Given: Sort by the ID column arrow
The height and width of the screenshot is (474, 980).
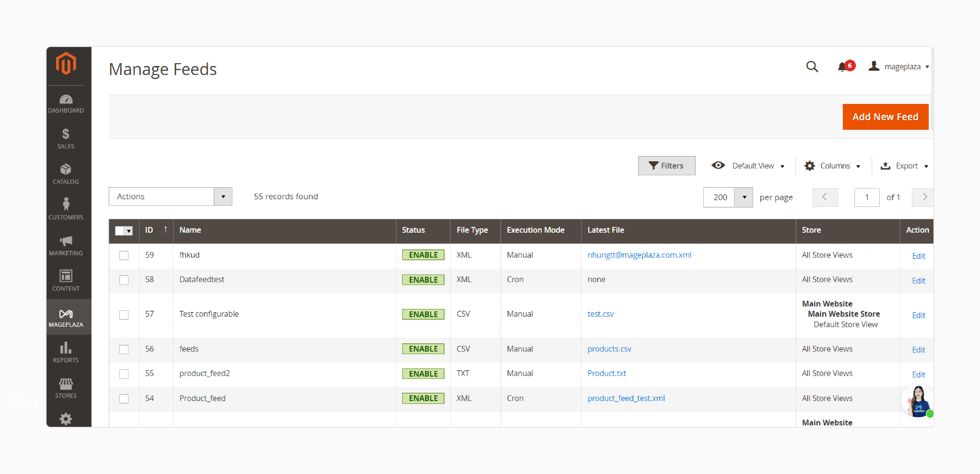Looking at the screenshot, I should (166, 229).
